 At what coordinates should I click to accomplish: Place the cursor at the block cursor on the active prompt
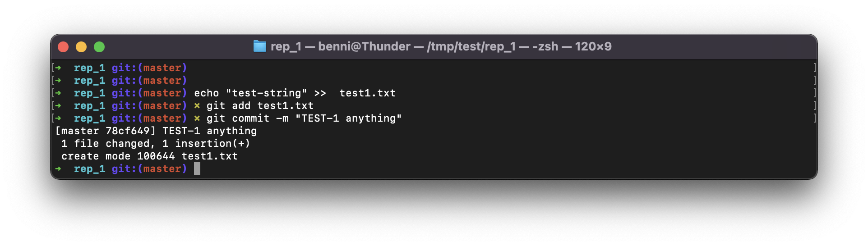[197, 169]
